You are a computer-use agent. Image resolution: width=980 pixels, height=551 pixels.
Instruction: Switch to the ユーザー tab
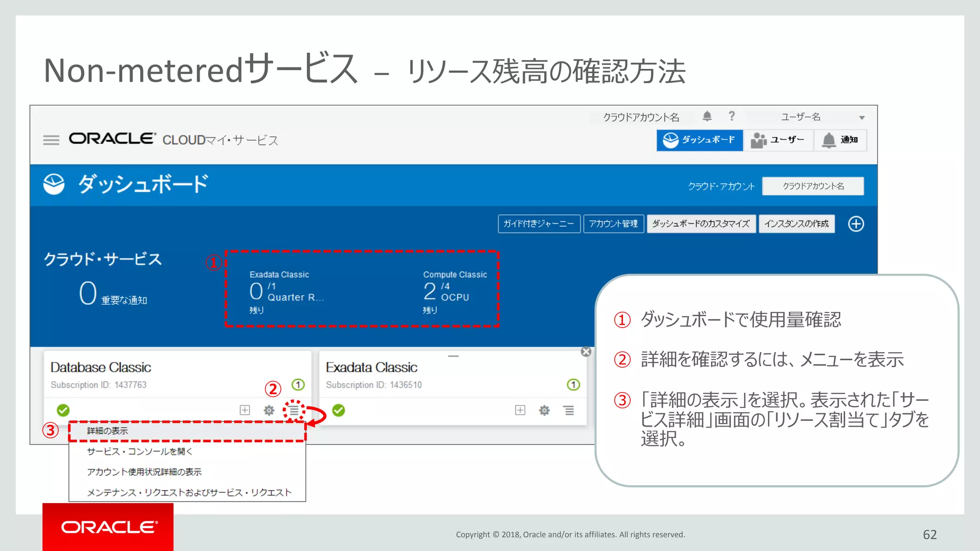coord(778,140)
